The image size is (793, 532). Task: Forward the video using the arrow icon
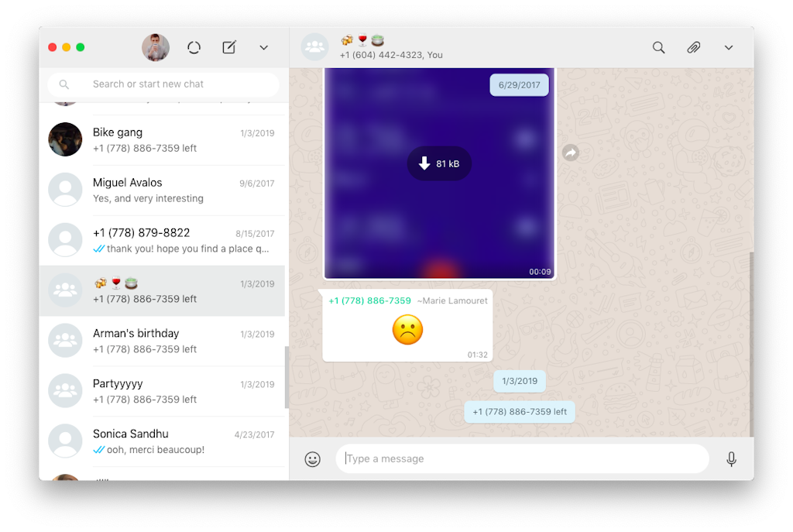[x=571, y=153]
